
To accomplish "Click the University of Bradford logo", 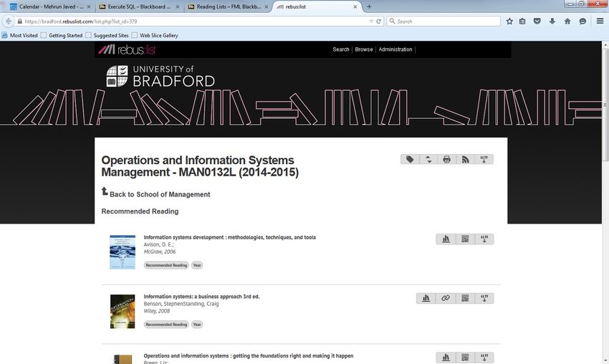I will click(x=160, y=76).
